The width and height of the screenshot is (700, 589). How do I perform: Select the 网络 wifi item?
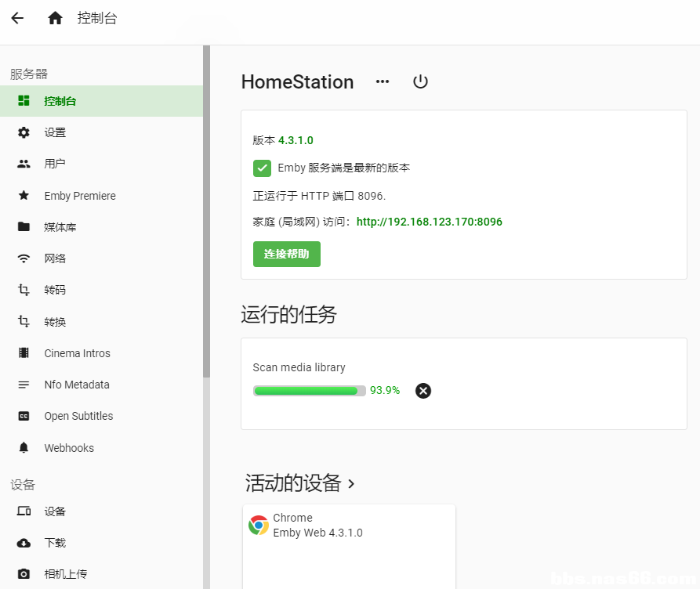click(x=101, y=258)
